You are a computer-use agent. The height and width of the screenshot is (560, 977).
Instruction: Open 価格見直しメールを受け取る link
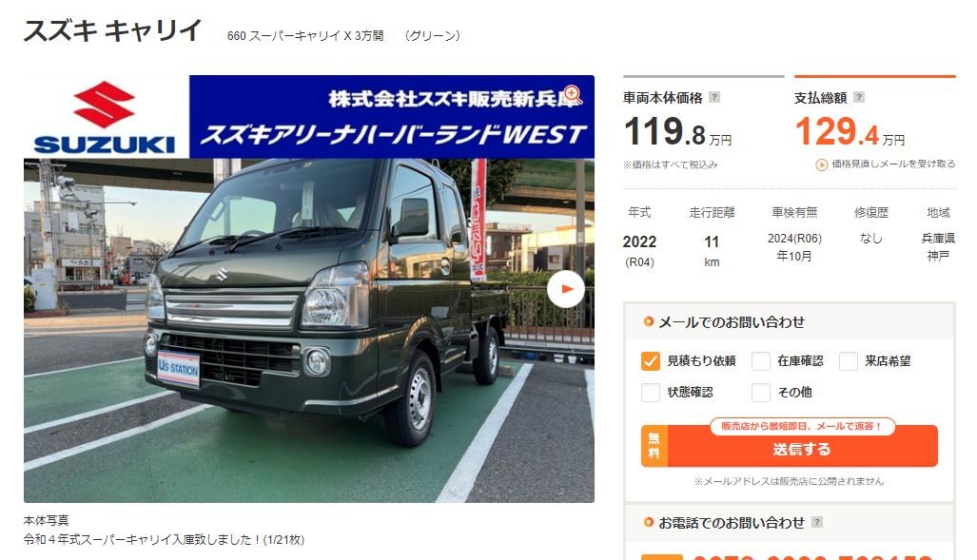[893, 164]
